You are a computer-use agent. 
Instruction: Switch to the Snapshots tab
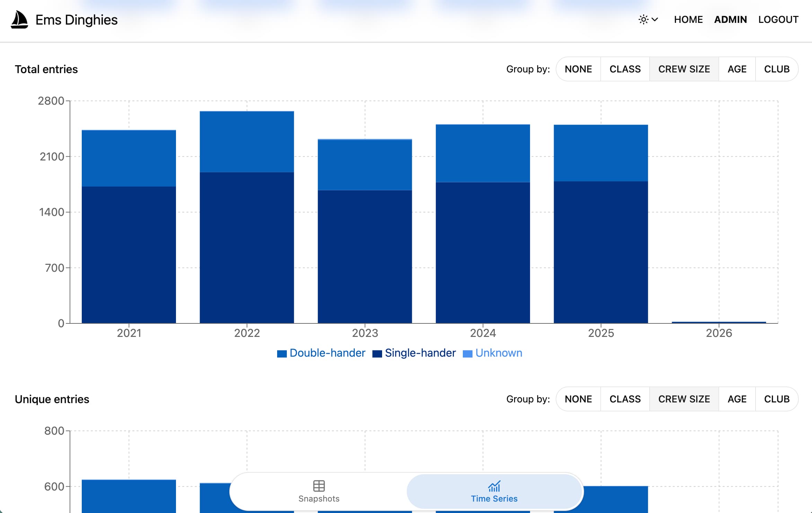coord(319,492)
